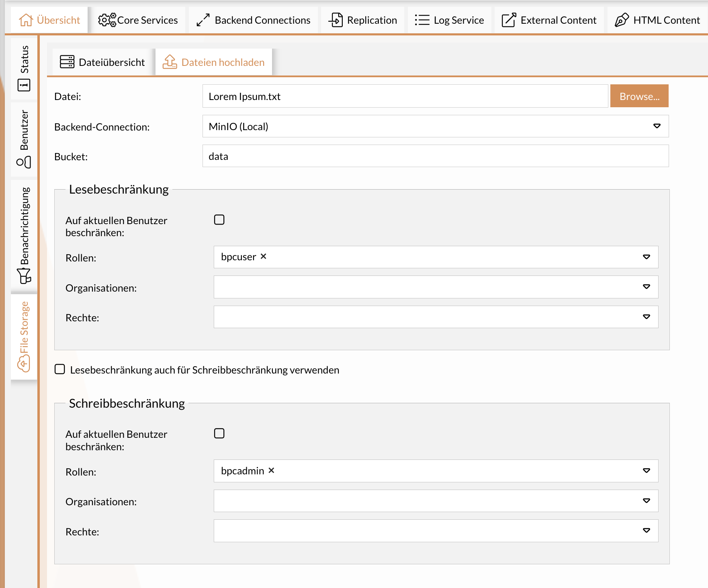Open the Benutzer sidebar tab
708x588 pixels.
24,139
